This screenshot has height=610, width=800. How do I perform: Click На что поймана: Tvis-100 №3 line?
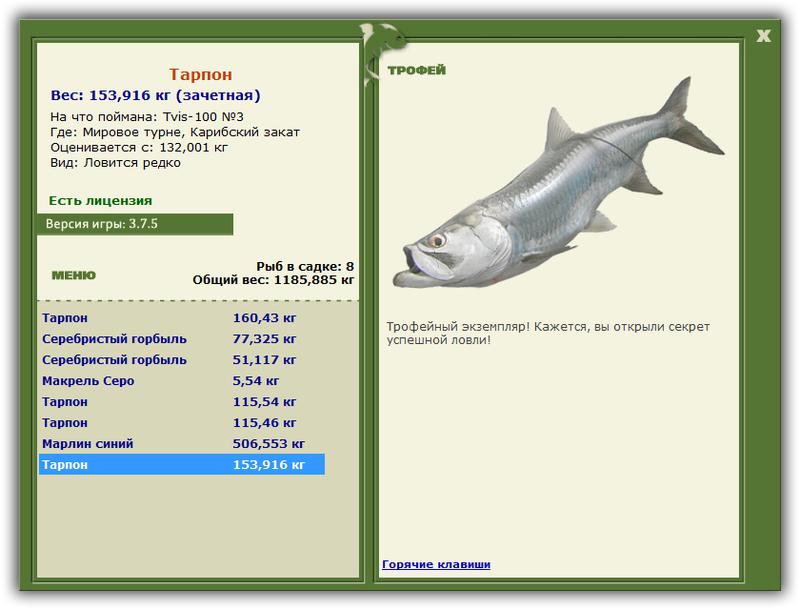click(x=147, y=117)
